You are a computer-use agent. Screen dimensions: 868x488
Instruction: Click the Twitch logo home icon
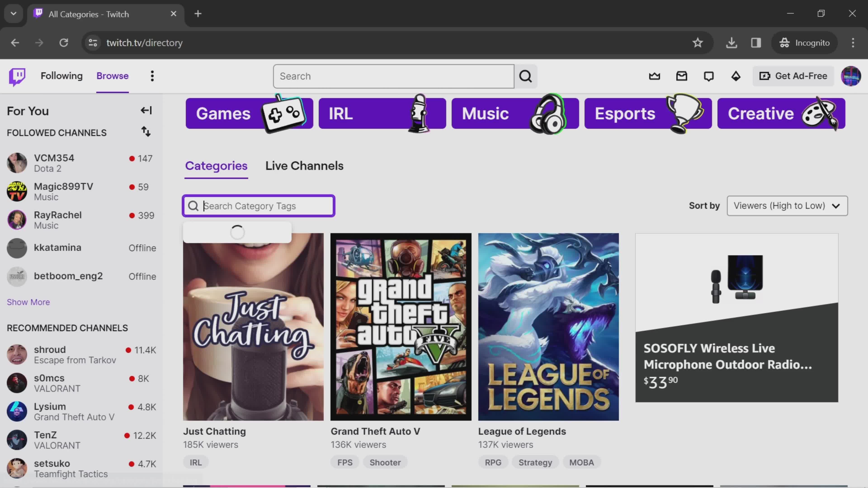[17, 76]
